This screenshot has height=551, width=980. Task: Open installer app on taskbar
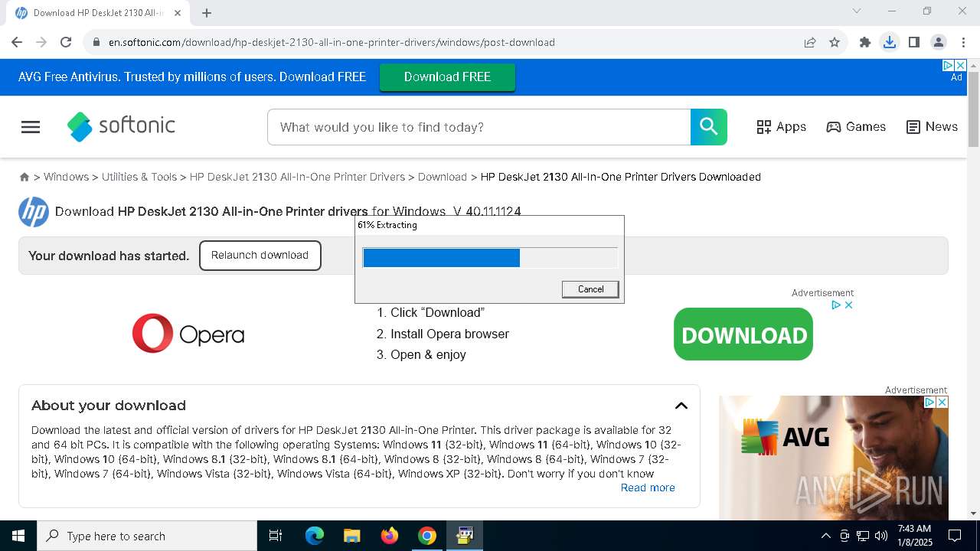pos(465,536)
